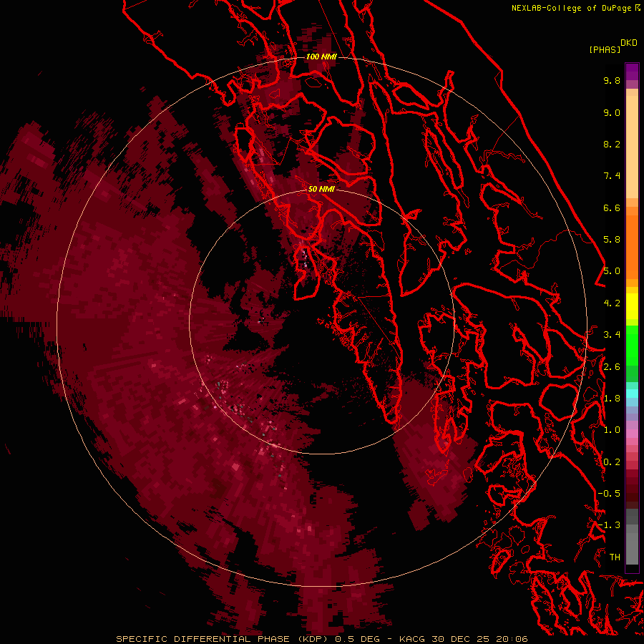The width and height of the screenshot is (644, 644).
Task: Select the dark red band near -0.5
Action: click(x=632, y=493)
